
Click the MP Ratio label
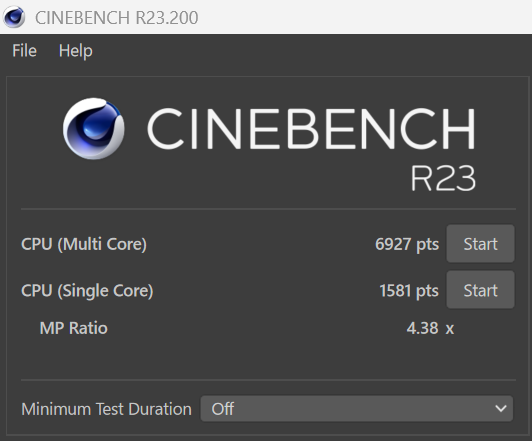point(74,328)
